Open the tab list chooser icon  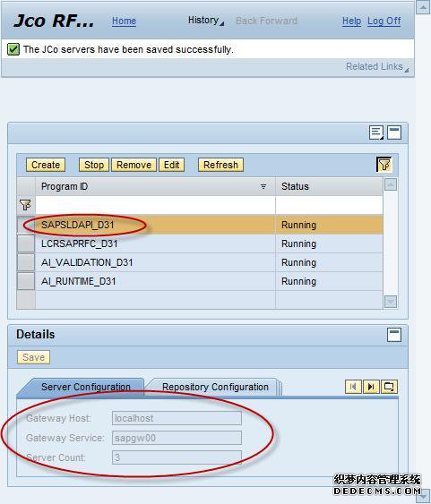(389, 387)
